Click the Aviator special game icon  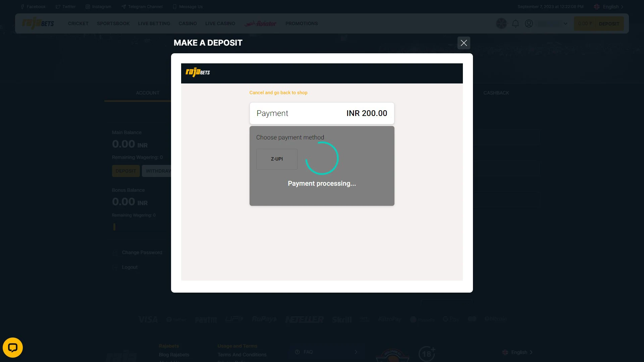pyautogui.click(x=261, y=23)
